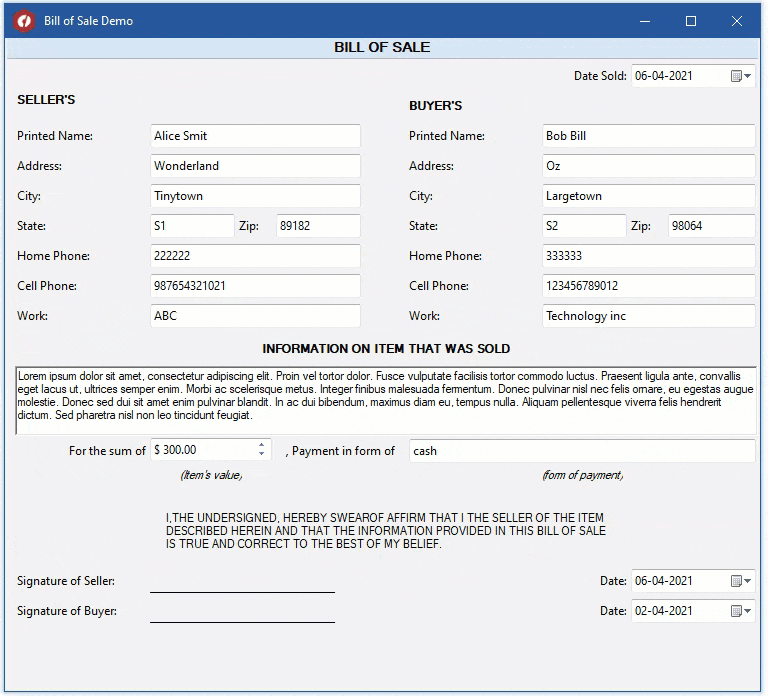The height and width of the screenshot is (696, 768).
Task: Maximize the Bill of Sale Demo window
Action: click(x=690, y=21)
